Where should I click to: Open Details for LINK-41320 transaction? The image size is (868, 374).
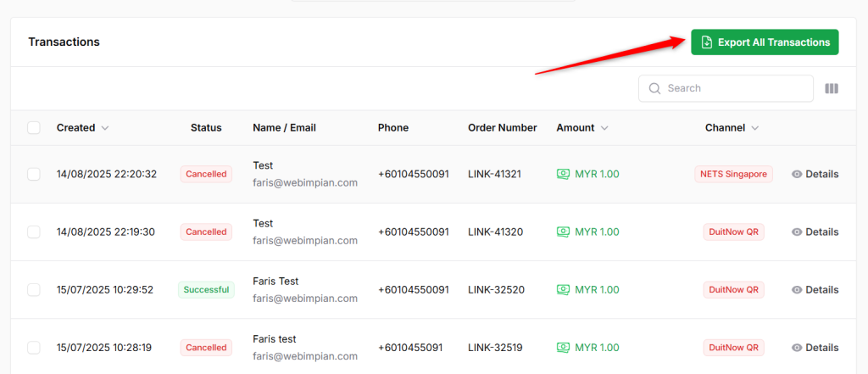click(x=815, y=232)
